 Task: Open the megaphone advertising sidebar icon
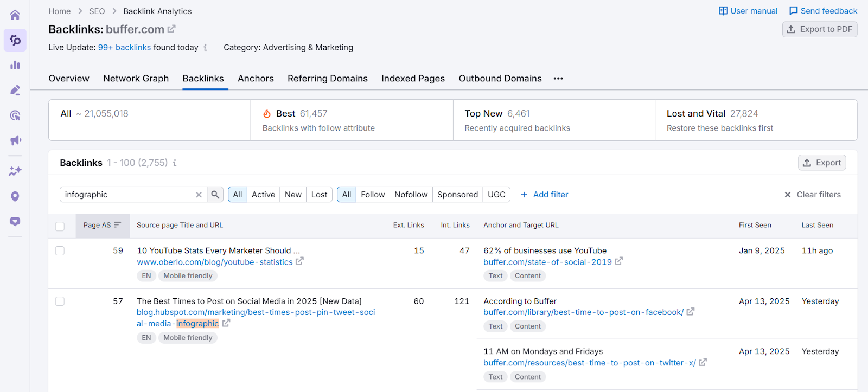pyautogui.click(x=15, y=140)
